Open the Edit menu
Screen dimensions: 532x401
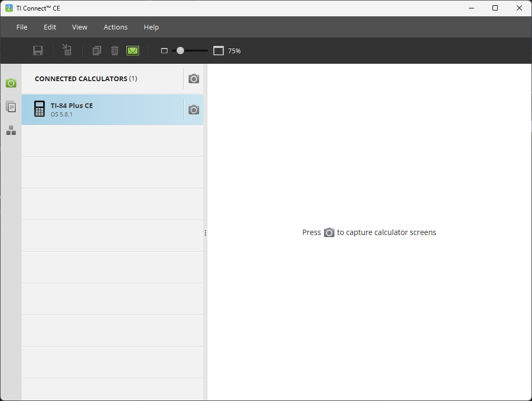coord(50,27)
